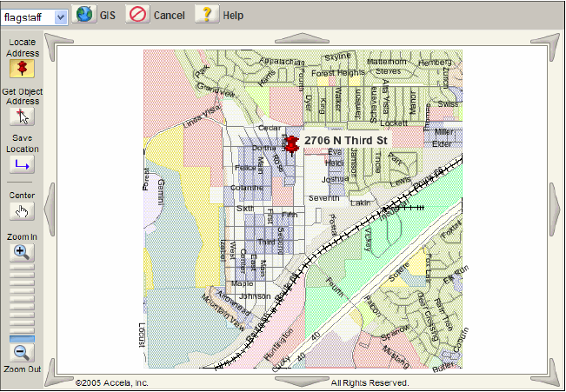Screen dimensions: 566x392
Task: Select the topmost zoom level bar
Action: coord(22,267)
